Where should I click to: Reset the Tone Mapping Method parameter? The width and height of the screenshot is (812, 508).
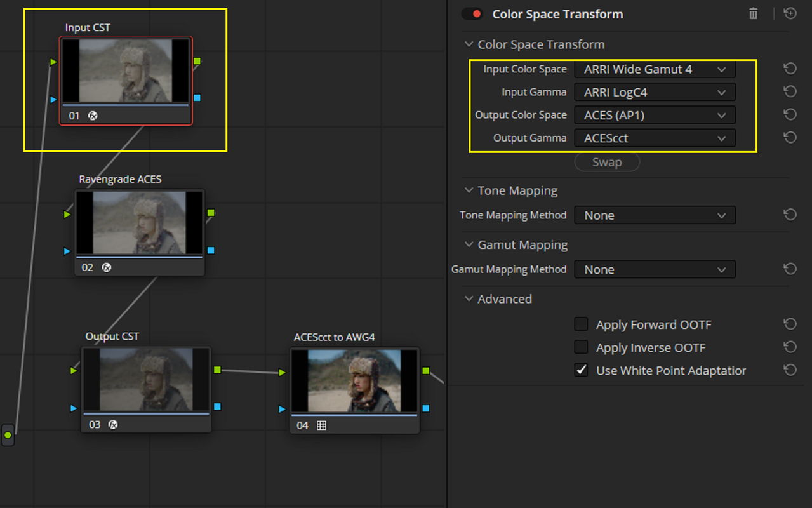click(x=790, y=215)
